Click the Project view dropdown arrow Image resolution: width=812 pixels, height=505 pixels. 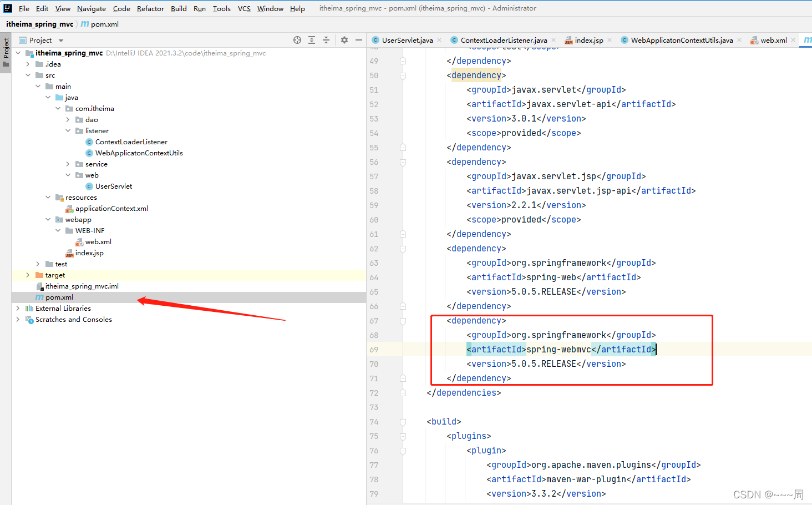tap(61, 41)
